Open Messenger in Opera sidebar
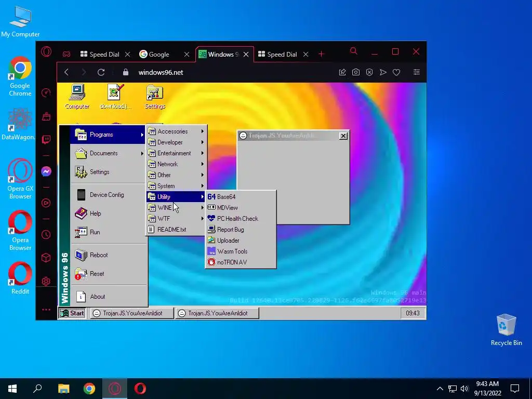 tap(46, 171)
